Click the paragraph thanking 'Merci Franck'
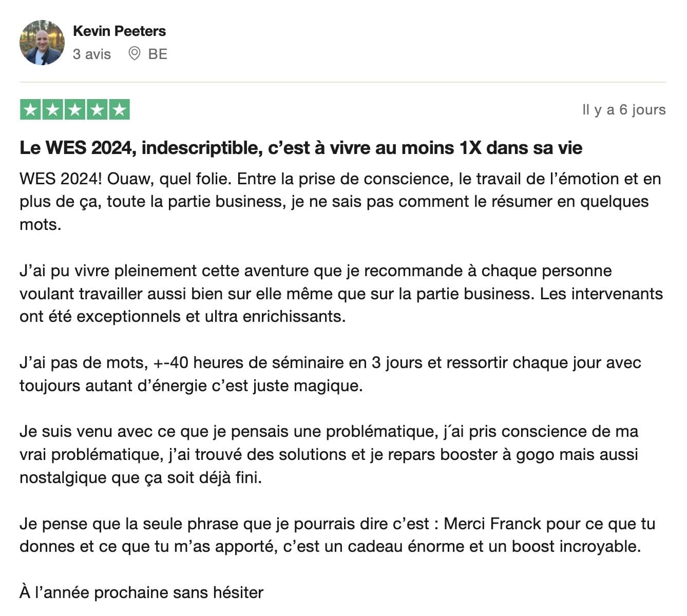 (x=337, y=535)
